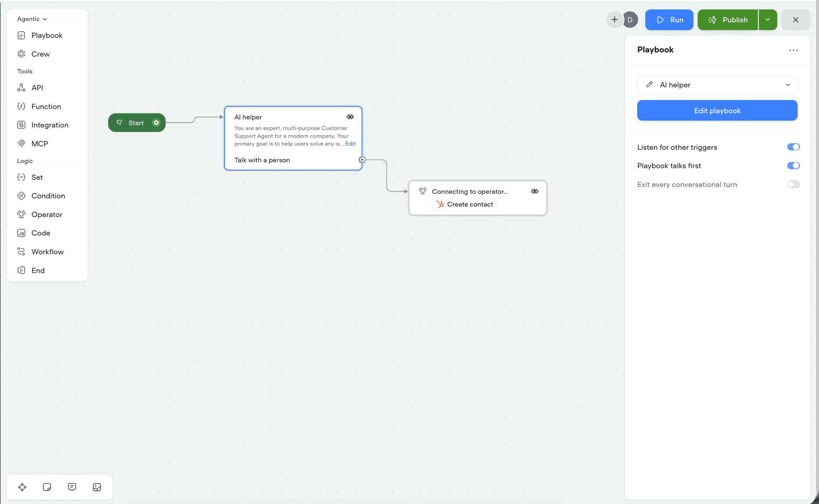Click the operator icon on Connecting to operator node
This screenshot has width=819, height=504.
(x=422, y=191)
